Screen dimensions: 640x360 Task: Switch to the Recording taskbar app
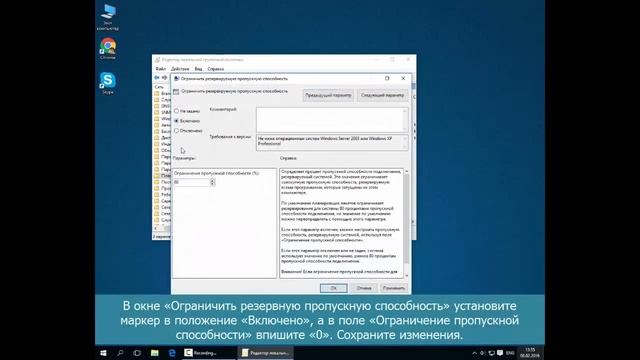208,353
